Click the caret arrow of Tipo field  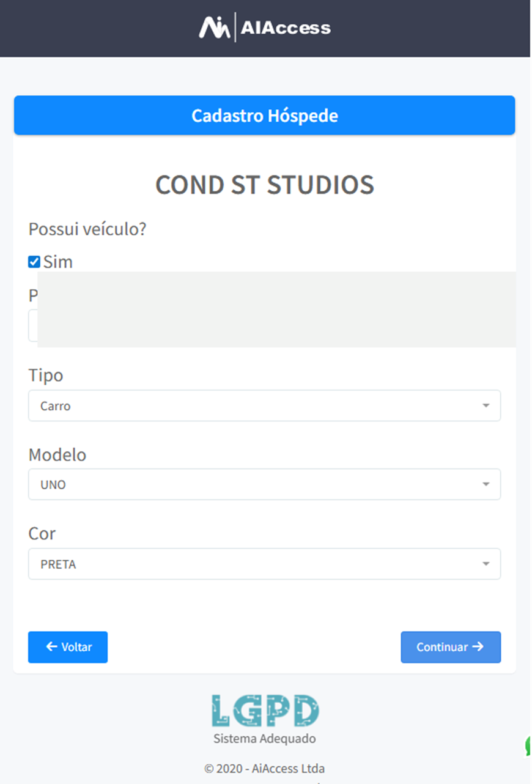tap(486, 406)
